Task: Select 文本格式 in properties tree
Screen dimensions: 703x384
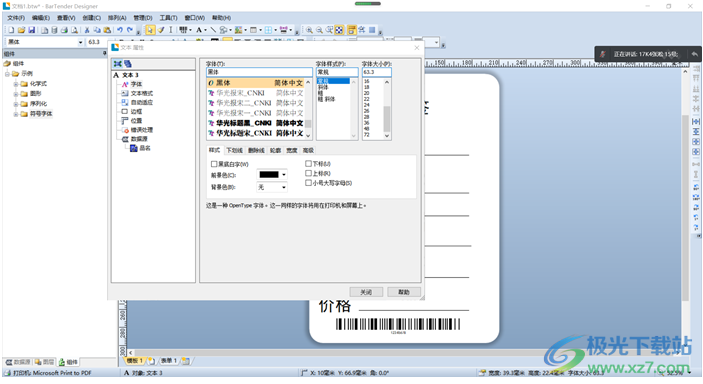Action: pos(142,93)
